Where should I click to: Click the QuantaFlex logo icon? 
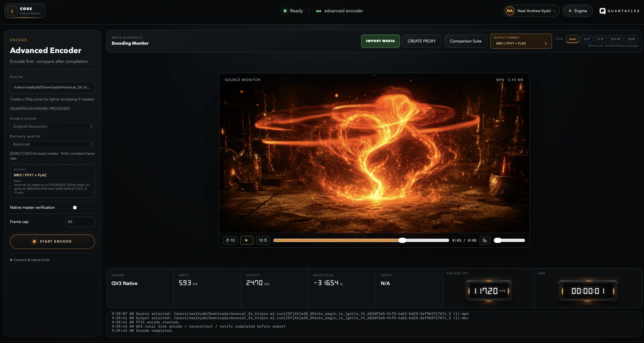(602, 11)
